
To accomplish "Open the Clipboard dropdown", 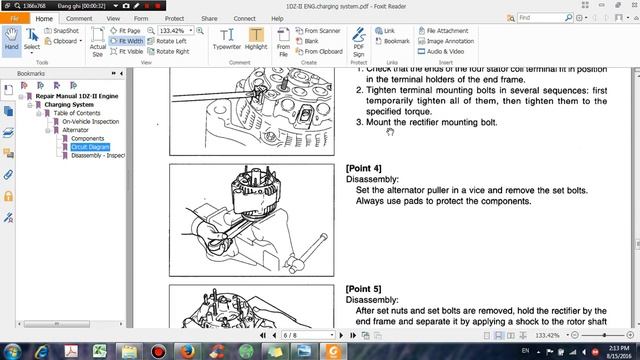I will 63,41.
